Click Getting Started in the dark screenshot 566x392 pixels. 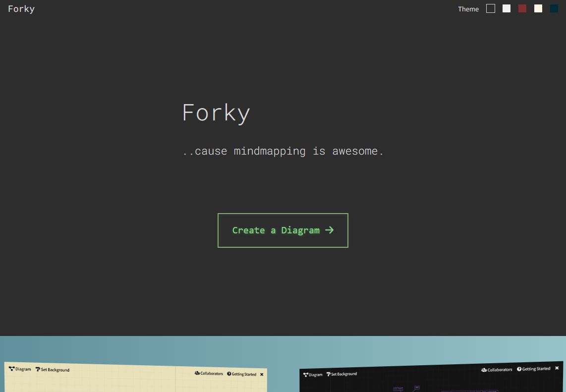point(533,369)
